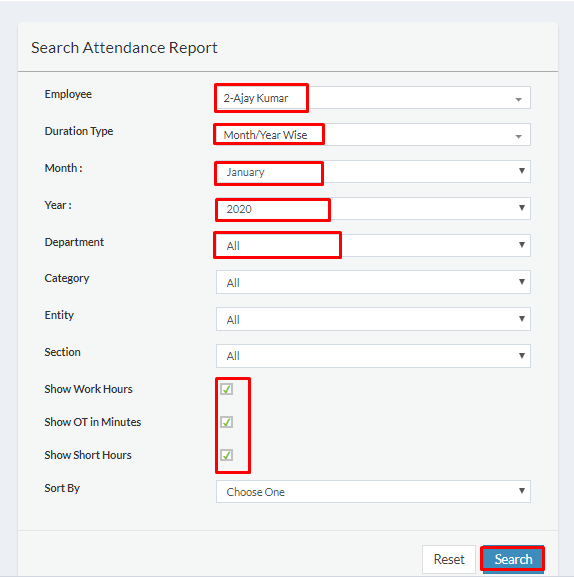The height and width of the screenshot is (577, 574).
Task: Click the Entity field arrow icon
Action: [x=521, y=319]
